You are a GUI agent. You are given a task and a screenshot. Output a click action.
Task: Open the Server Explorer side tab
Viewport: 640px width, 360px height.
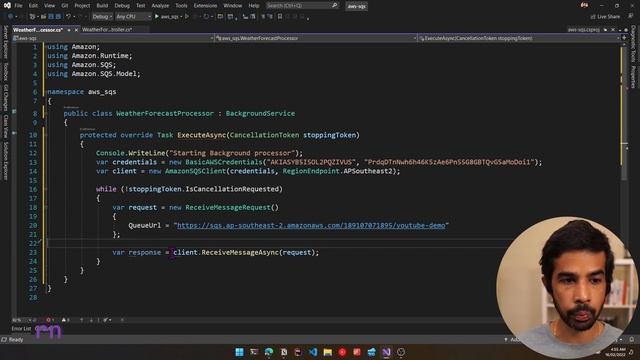[x=5, y=42]
